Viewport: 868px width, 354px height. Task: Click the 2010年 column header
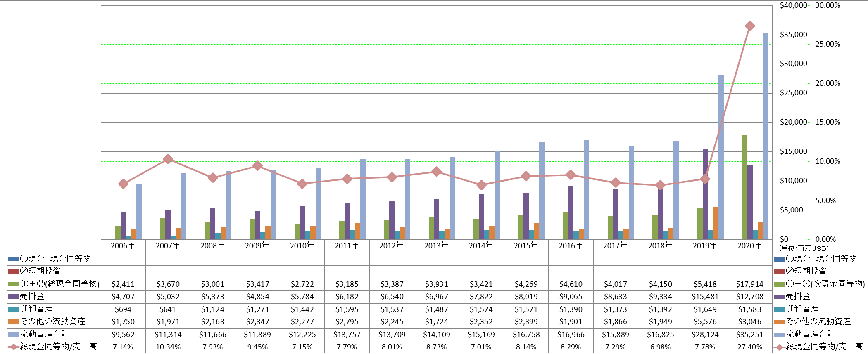302,246
